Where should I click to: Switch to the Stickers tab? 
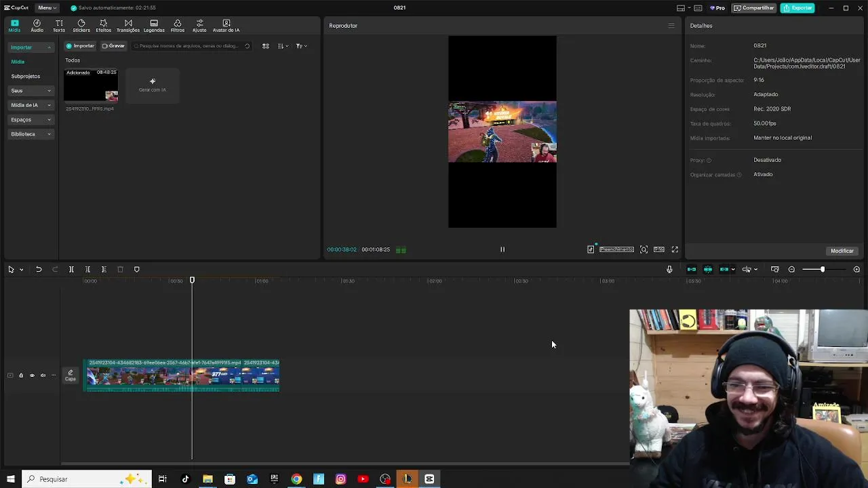pos(81,26)
